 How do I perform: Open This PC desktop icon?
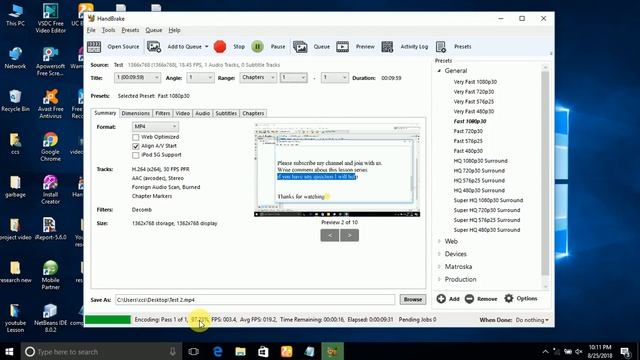tap(16, 16)
